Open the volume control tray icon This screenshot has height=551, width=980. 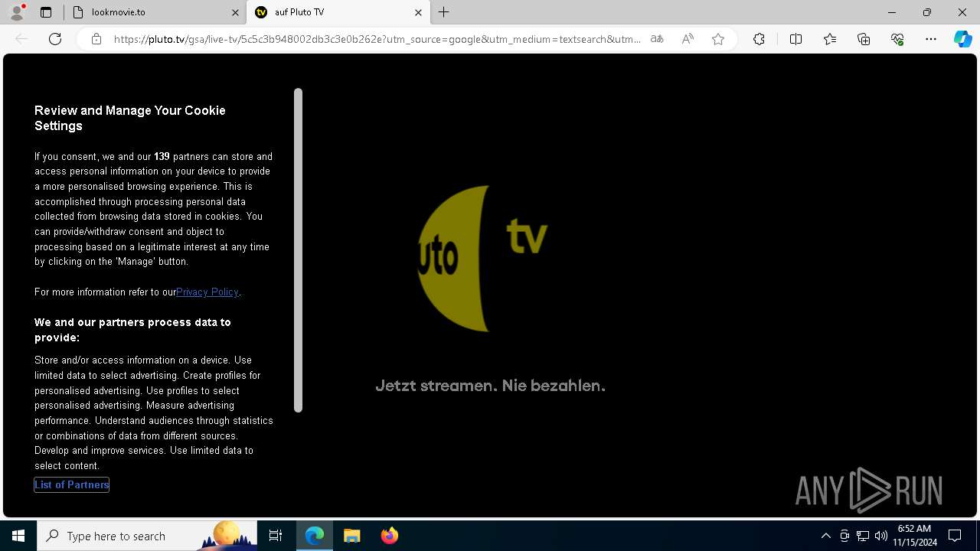(x=881, y=536)
